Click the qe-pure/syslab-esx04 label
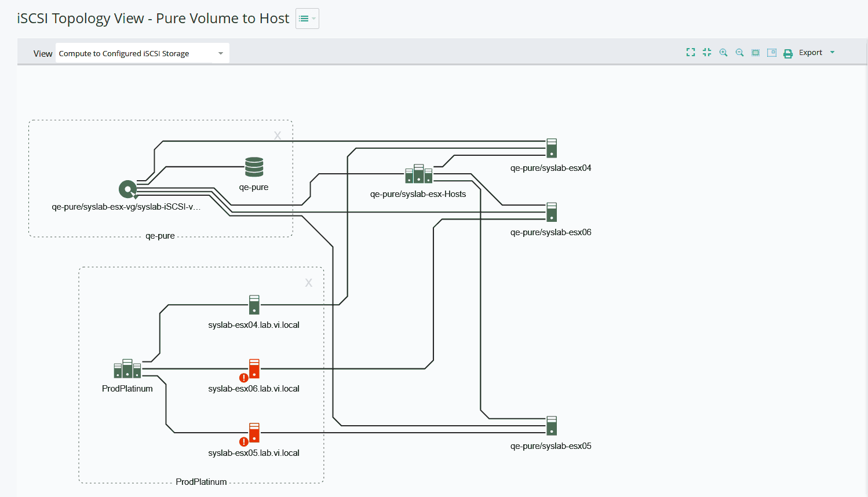This screenshot has height=497, width=868. pyautogui.click(x=551, y=168)
